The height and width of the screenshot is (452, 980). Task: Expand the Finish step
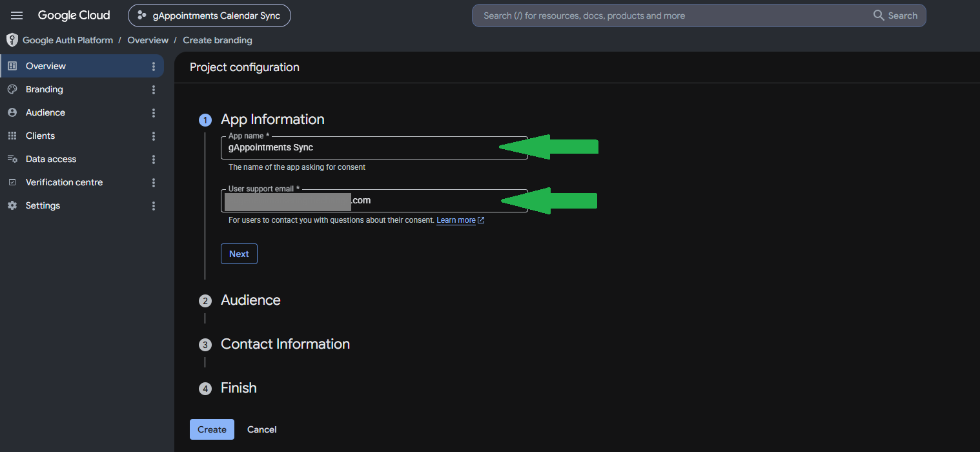(239, 388)
